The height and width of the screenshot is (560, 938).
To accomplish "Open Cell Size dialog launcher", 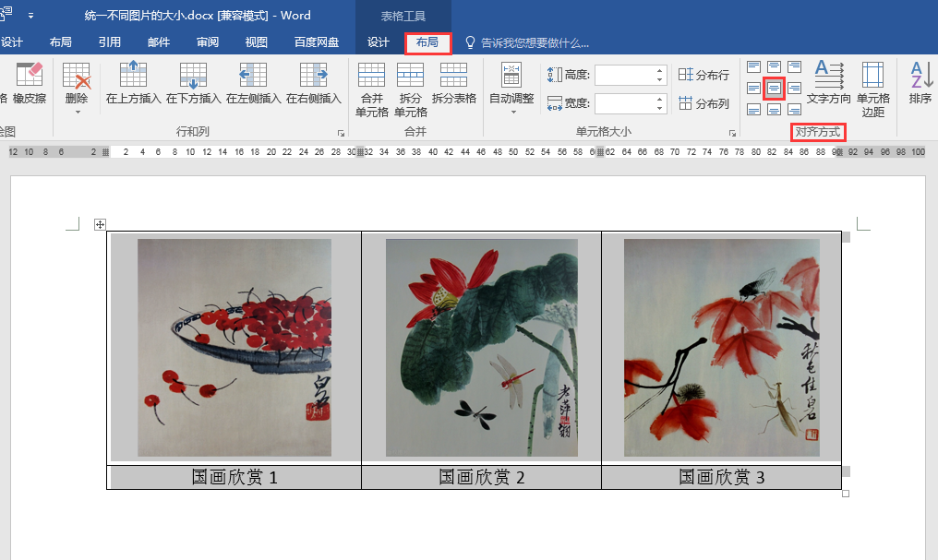I will 731,133.
